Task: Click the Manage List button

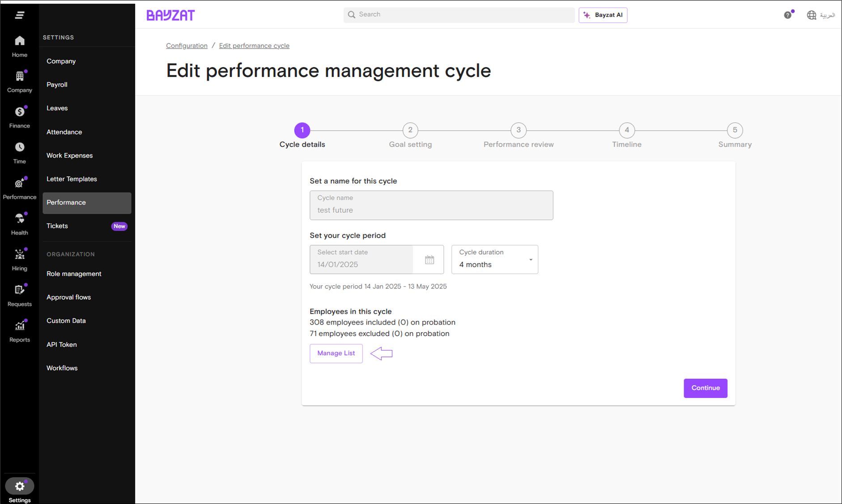Action: pos(336,353)
